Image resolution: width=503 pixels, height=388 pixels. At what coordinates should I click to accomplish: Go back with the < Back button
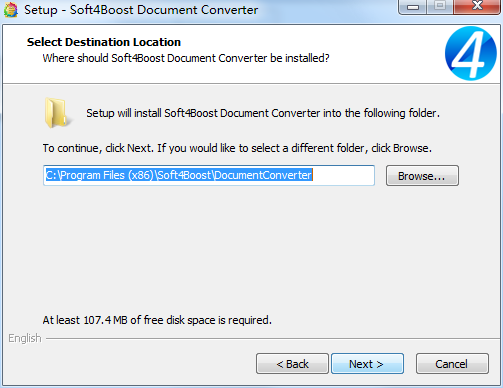coord(292,364)
